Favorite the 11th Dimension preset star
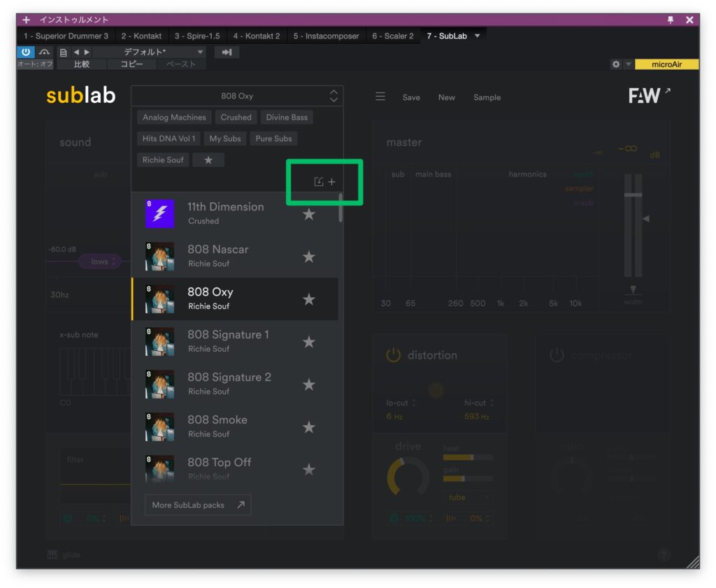This screenshot has height=588, width=716. (x=308, y=214)
